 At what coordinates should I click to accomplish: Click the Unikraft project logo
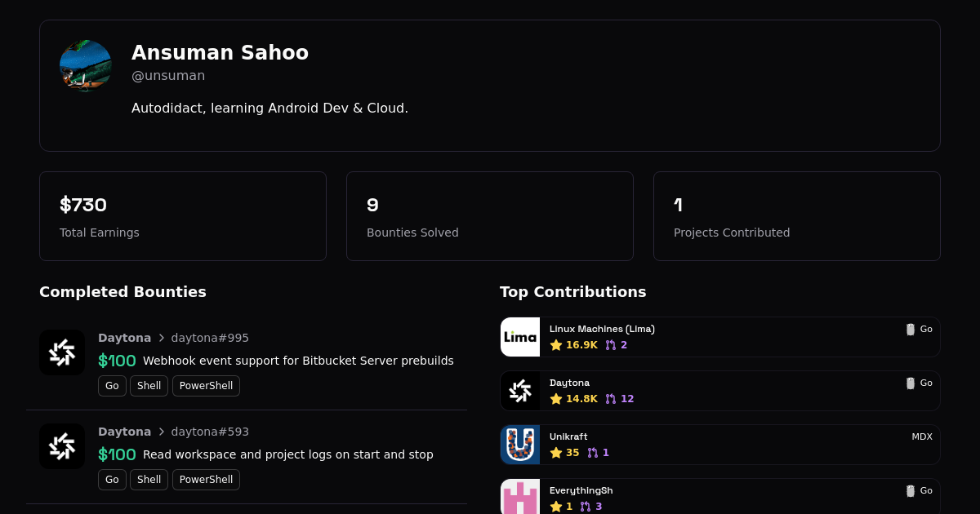click(x=520, y=445)
